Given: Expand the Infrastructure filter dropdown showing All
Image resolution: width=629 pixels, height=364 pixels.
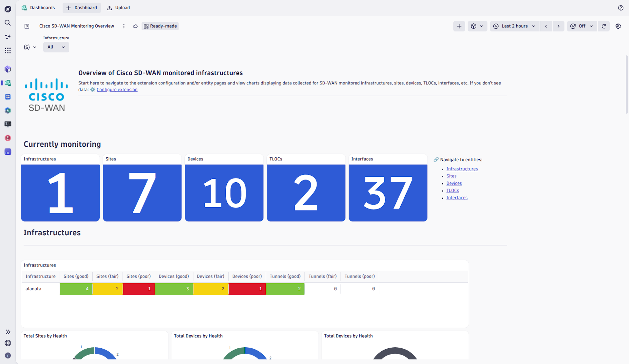Looking at the screenshot, I should point(56,47).
